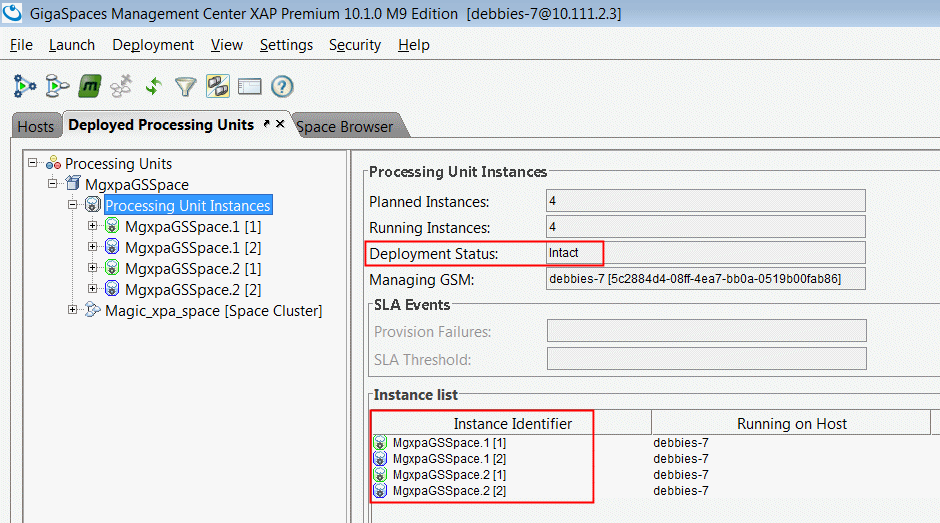Click the Magic_xpa_space cluster icon in tree
Screen dimensions: 940x523
(x=92, y=310)
